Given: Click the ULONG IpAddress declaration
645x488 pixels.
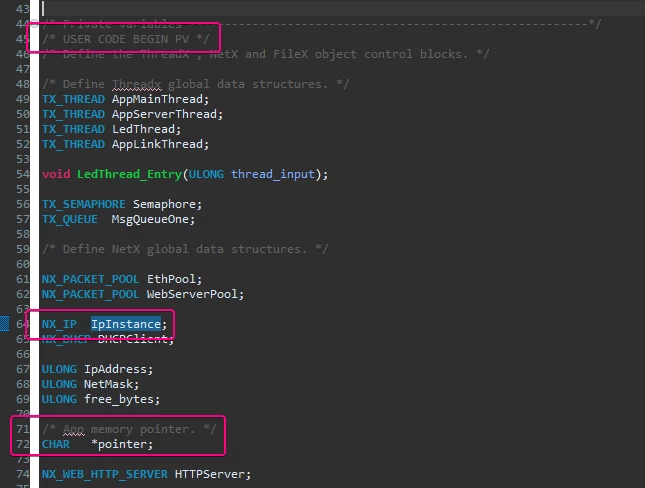Looking at the screenshot, I should click(97, 369).
